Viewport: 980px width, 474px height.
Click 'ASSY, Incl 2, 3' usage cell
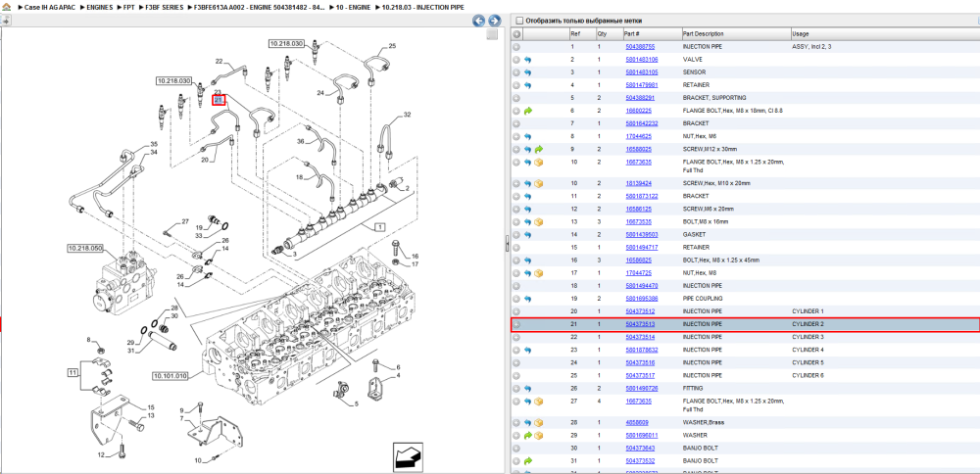(x=811, y=47)
